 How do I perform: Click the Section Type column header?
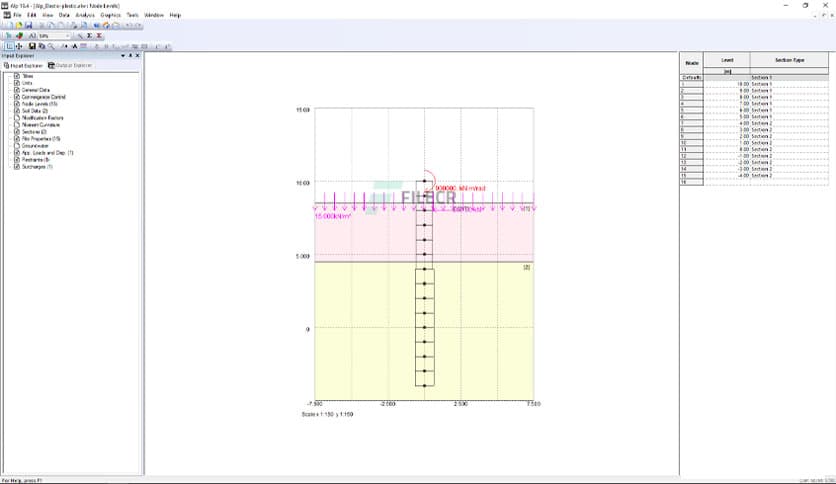coord(790,60)
